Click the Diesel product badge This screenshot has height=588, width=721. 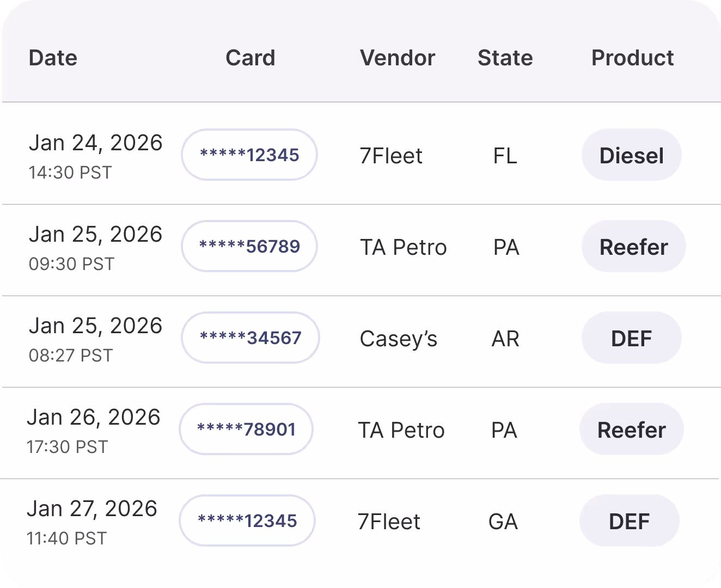tap(632, 155)
